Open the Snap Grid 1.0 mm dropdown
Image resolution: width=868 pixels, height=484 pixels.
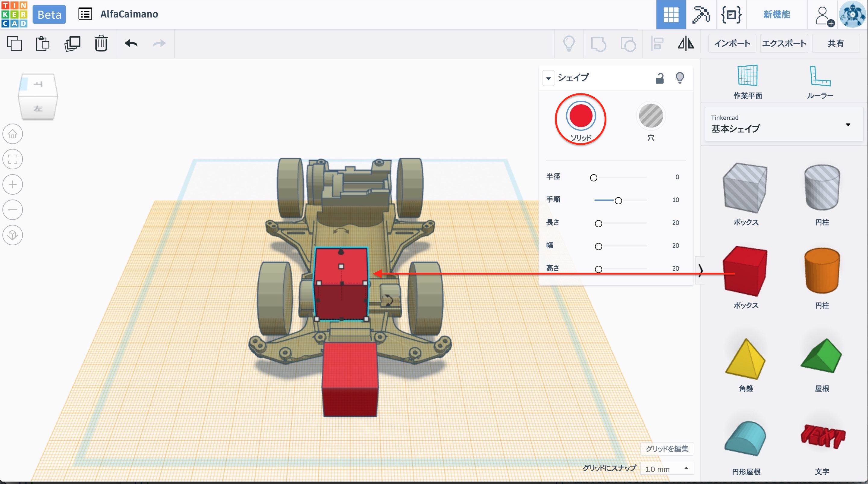[x=667, y=469]
